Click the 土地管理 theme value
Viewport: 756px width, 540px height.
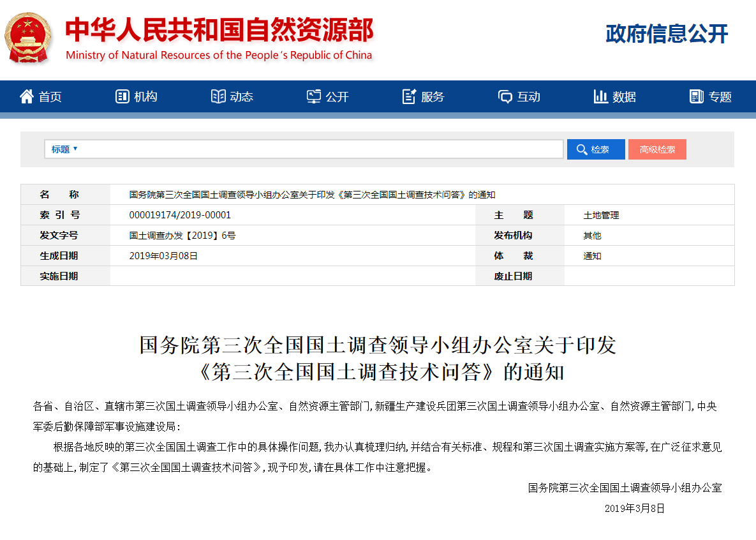601,215
